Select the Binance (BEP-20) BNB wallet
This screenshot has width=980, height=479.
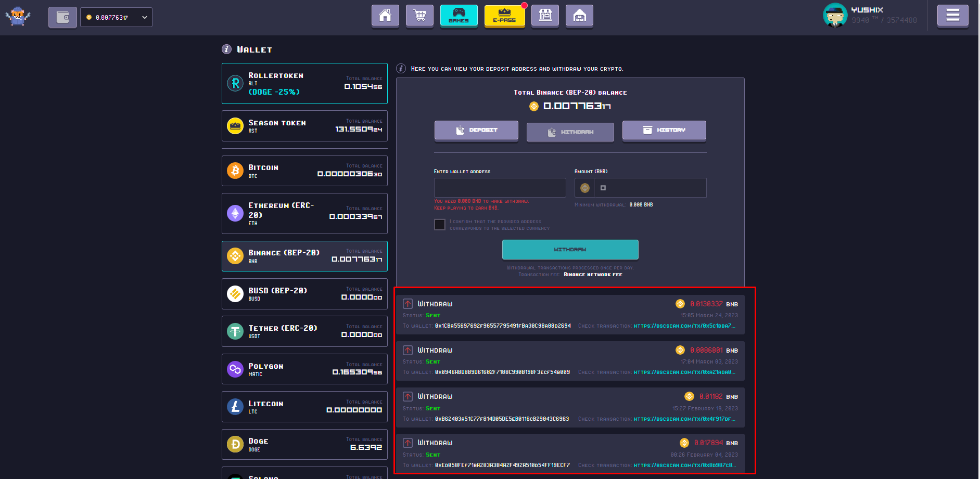pyautogui.click(x=304, y=256)
